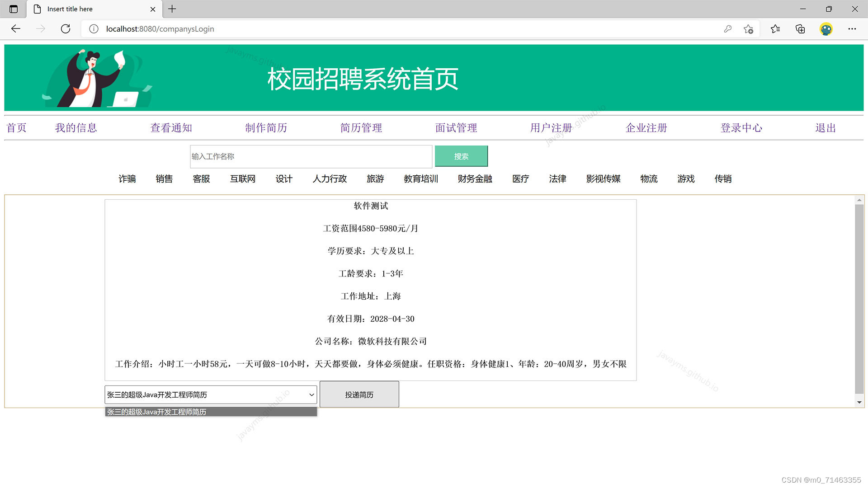Click the 输入工作名称 search field
Image resolution: width=868 pixels, height=488 pixels.
(x=311, y=156)
